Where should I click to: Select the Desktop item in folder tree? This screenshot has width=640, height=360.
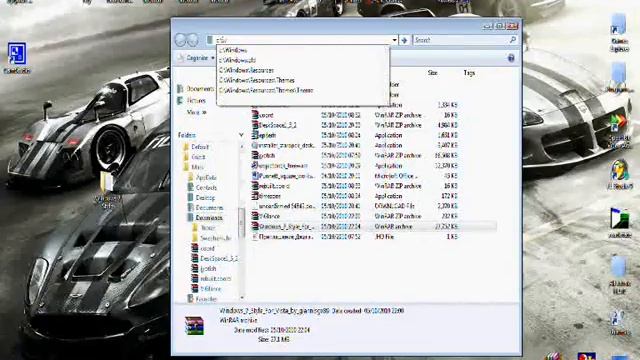click(x=205, y=198)
